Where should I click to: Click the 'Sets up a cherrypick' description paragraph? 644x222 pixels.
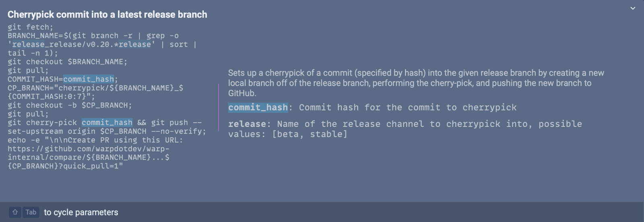(x=416, y=83)
